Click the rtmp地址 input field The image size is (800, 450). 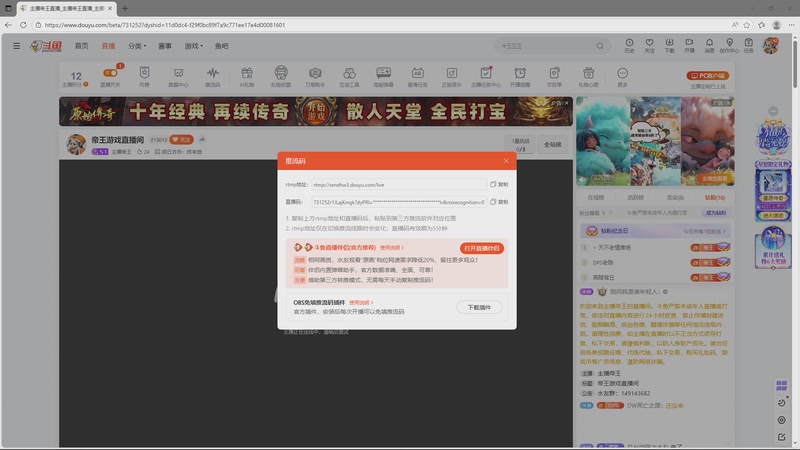tap(398, 185)
